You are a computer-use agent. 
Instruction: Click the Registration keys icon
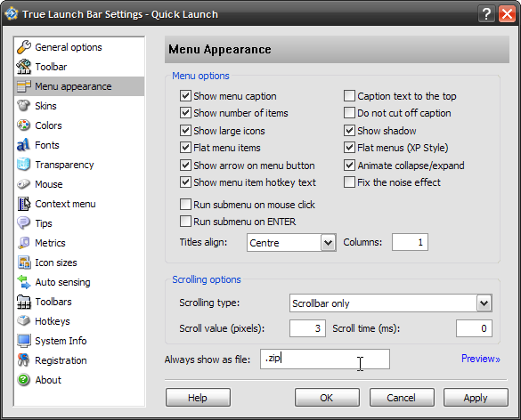(x=23, y=360)
